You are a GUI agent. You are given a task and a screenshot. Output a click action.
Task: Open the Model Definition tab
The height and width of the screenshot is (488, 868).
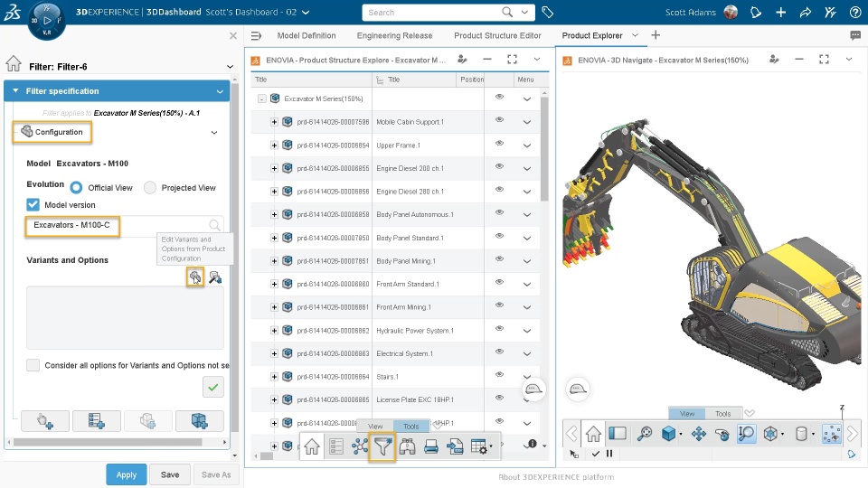[x=307, y=35]
